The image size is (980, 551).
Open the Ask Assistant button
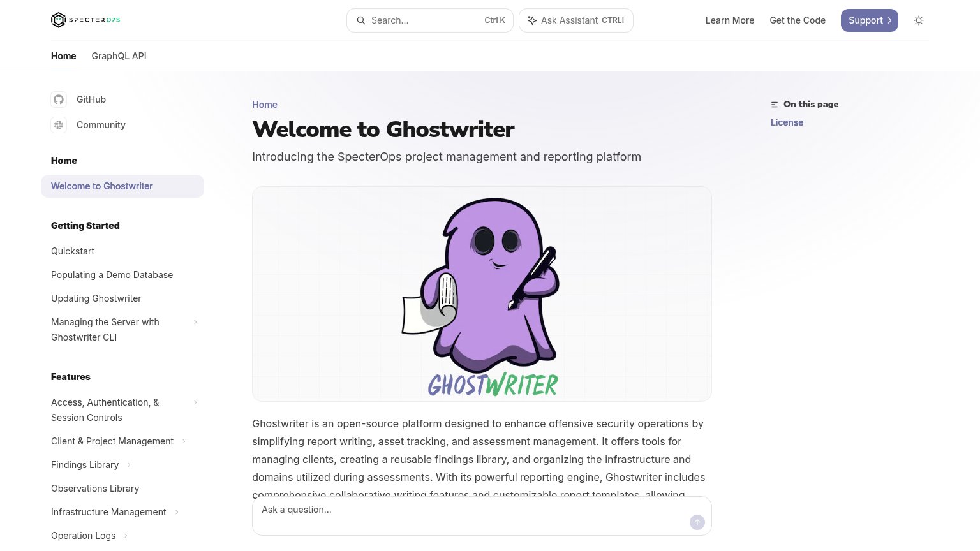point(576,20)
